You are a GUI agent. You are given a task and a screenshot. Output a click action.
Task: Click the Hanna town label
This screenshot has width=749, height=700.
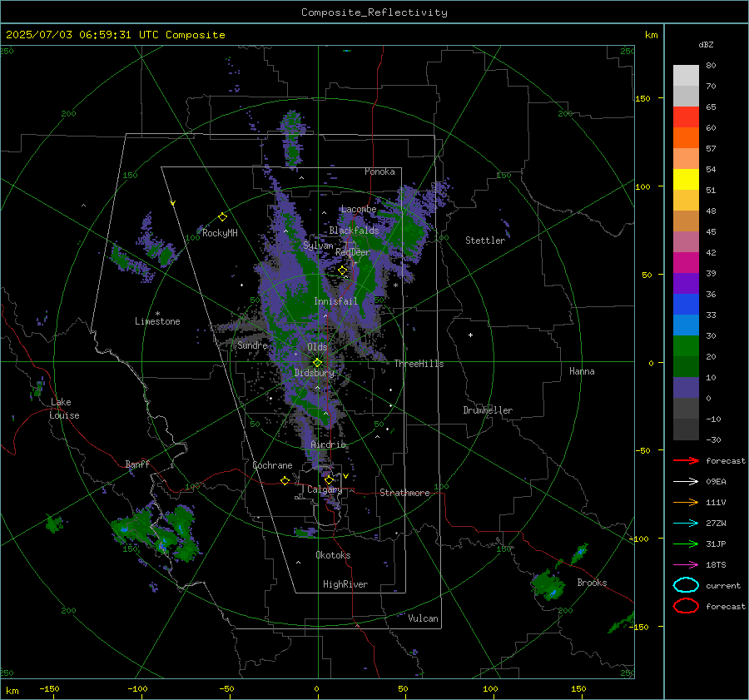[582, 371]
